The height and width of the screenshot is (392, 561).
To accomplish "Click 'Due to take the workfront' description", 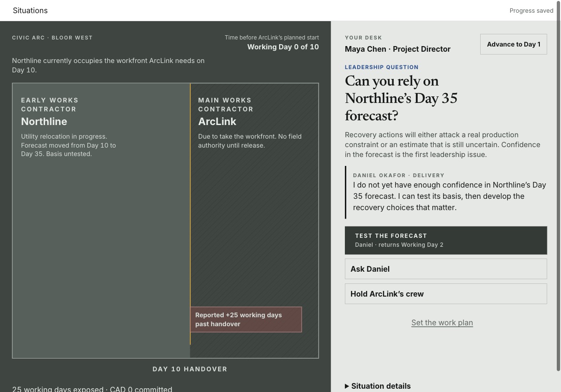I will [x=250, y=141].
